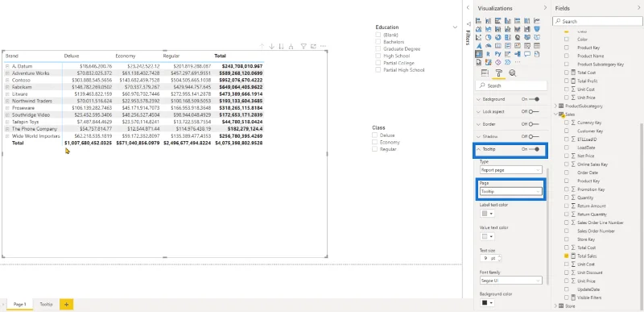Check Bachelors in Education slicer

378,42
